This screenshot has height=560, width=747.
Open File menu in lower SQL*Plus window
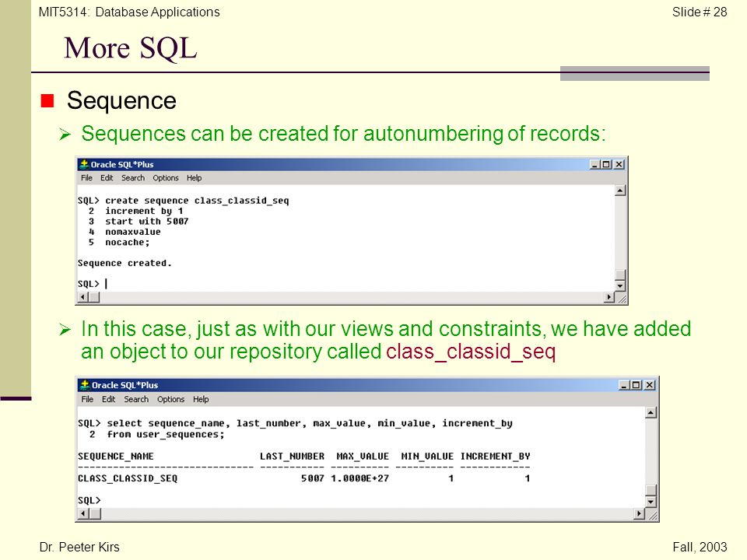point(87,399)
